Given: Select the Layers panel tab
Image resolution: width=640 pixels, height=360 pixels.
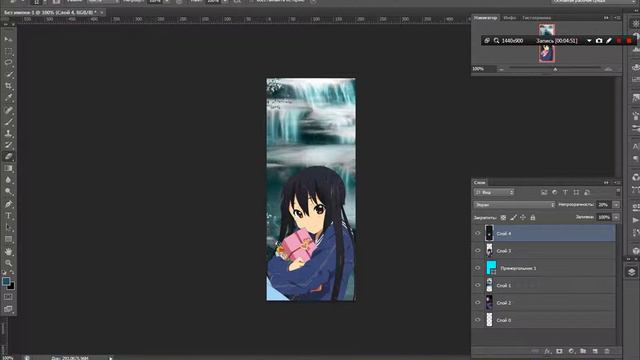Looking at the screenshot, I should [480, 182].
